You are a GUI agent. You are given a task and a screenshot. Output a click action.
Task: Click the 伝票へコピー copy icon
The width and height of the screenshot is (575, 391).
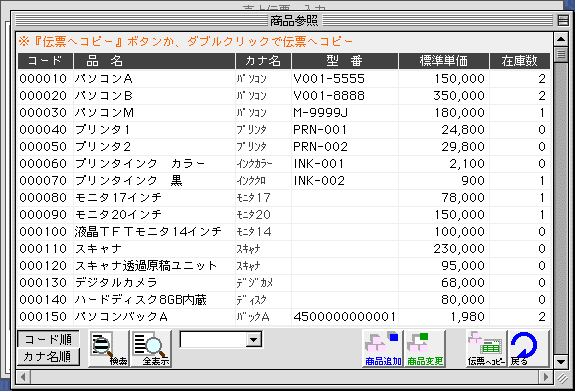point(486,348)
